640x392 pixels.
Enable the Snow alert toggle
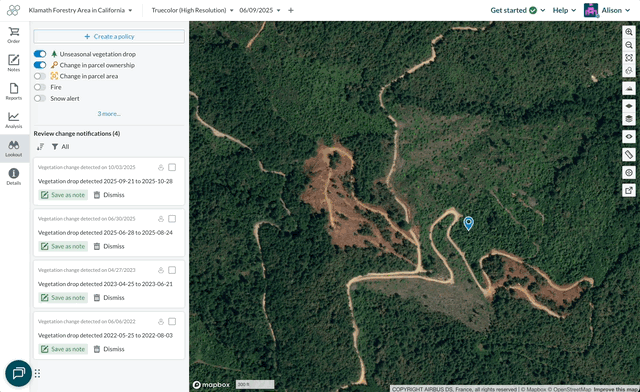[40, 98]
